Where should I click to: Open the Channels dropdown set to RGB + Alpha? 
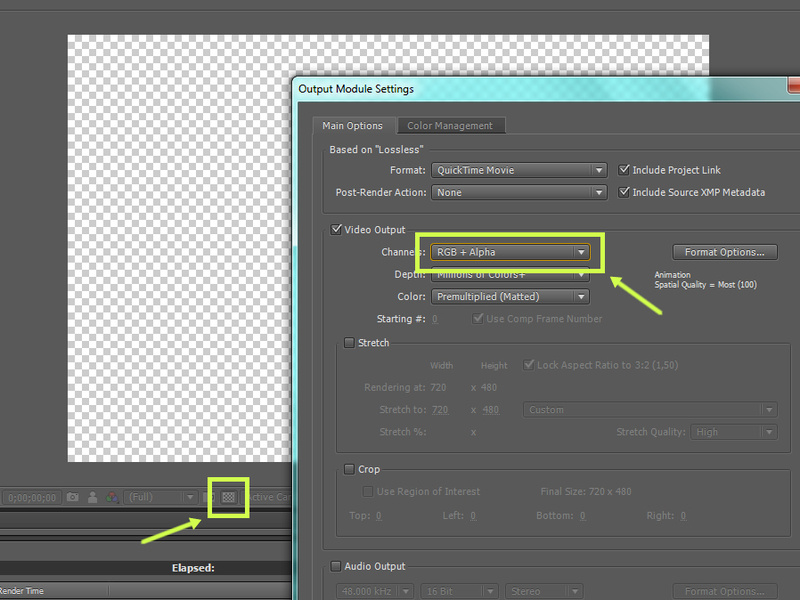(x=510, y=252)
